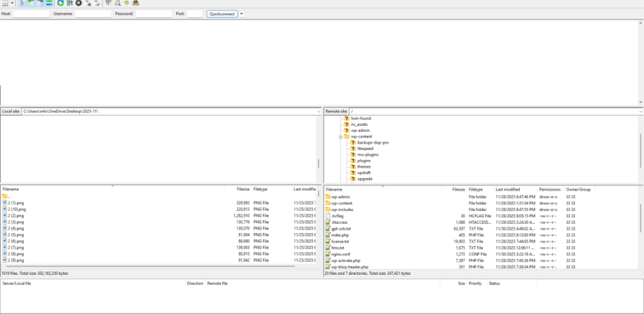The width and height of the screenshot is (644, 314).
Task: Select plugins folder in remote tree
Action: coord(364,161)
